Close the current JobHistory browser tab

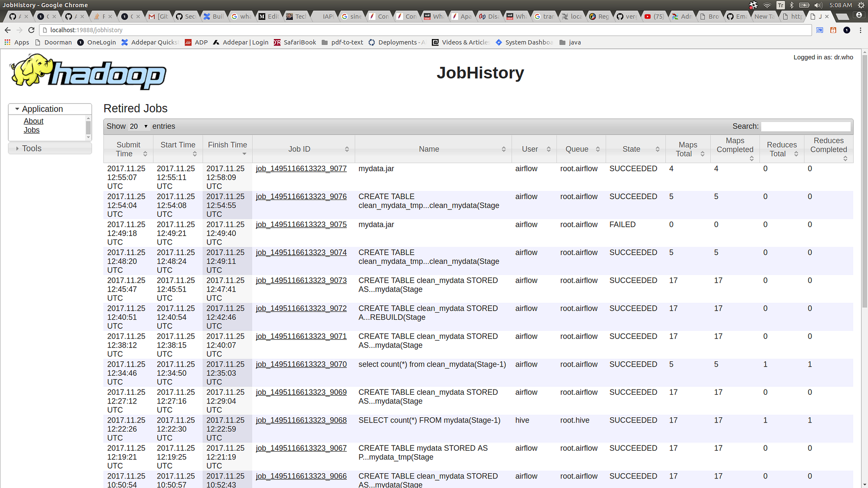pyautogui.click(x=827, y=16)
